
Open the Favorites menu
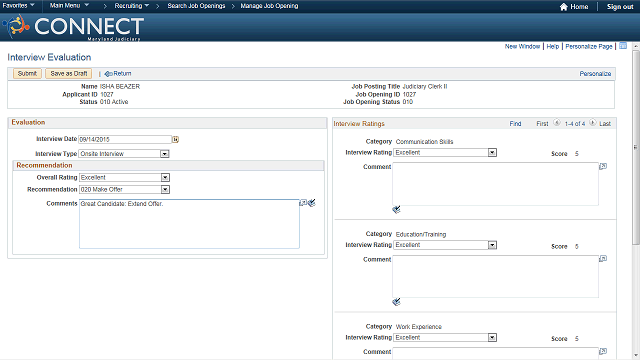point(18,6)
